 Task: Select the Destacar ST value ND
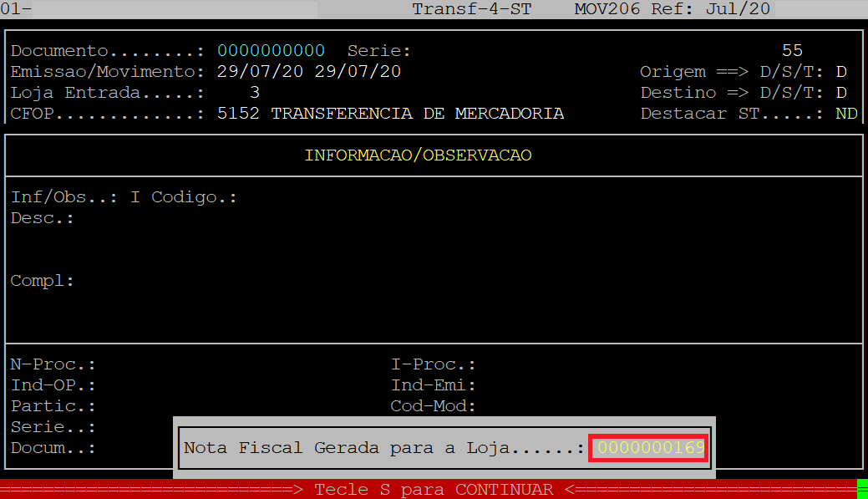pyautogui.click(x=846, y=114)
